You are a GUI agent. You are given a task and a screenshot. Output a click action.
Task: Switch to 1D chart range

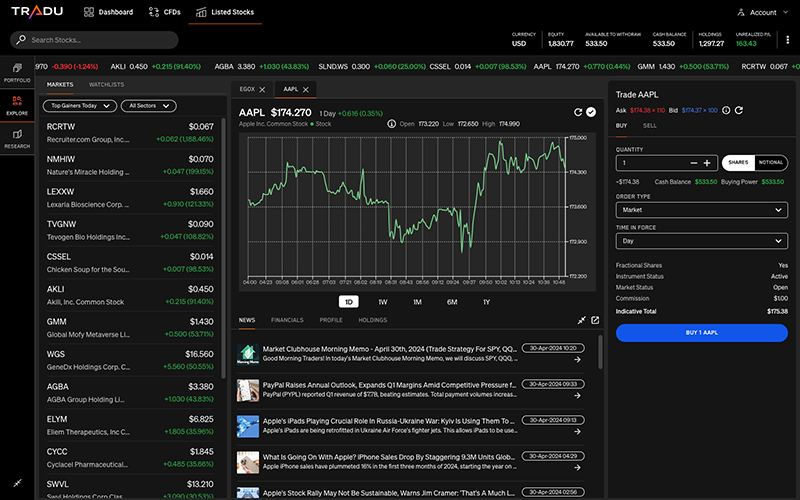click(349, 302)
